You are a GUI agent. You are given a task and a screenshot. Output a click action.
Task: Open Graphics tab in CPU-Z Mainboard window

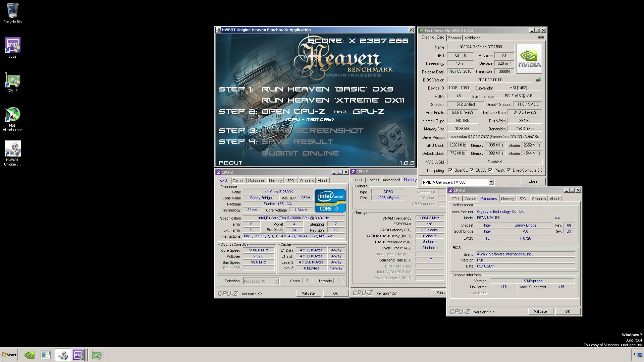(x=539, y=199)
